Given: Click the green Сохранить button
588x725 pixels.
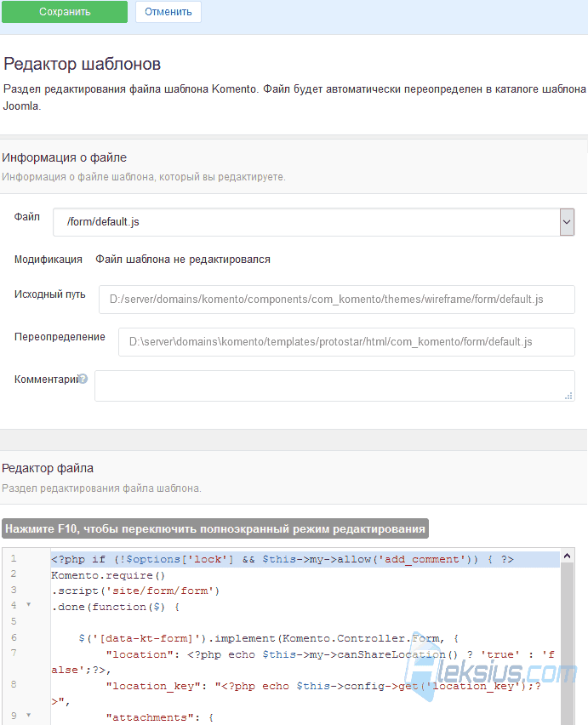Looking at the screenshot, I should (x=65, y=12).
